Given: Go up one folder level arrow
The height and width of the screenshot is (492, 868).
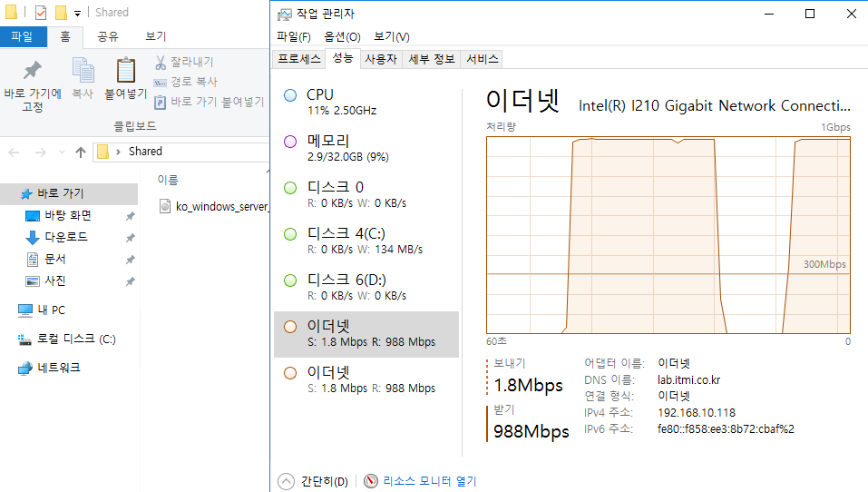Looking at the screenshot, I should coord(81,152).
